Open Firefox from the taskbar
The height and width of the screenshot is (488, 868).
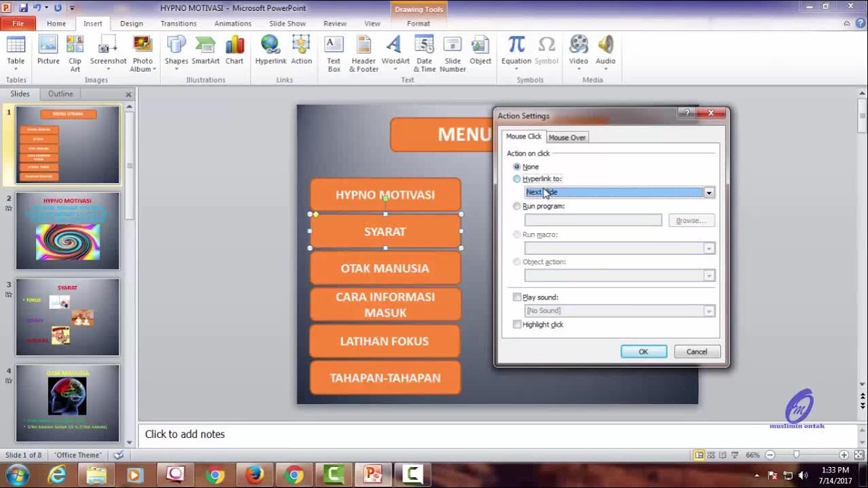[255, 474]
